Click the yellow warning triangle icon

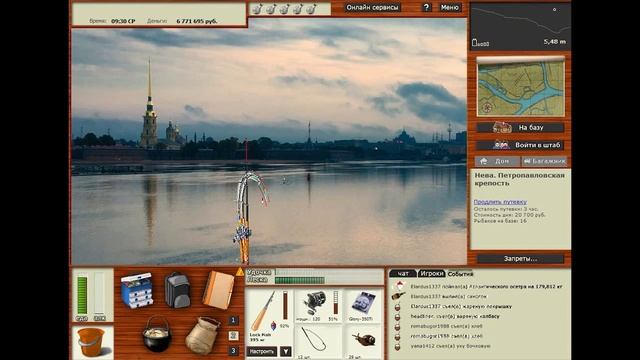[240, 272]
